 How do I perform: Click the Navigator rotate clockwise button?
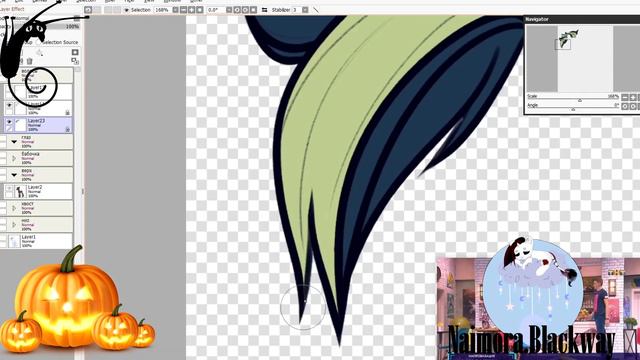(633, 106)
